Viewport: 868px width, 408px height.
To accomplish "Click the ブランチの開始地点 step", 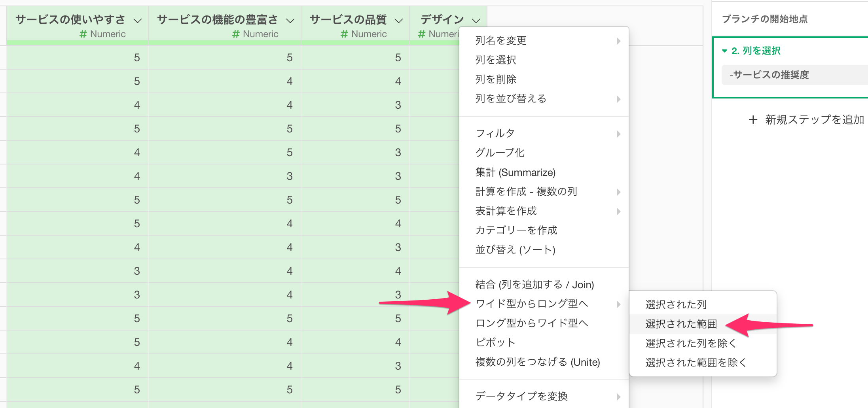I will coord(764,19).
